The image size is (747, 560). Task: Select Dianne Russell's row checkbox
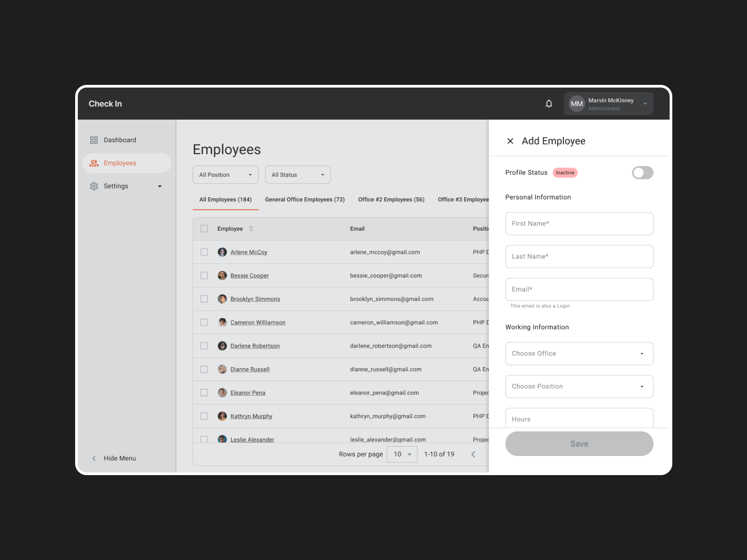[204, 369]
